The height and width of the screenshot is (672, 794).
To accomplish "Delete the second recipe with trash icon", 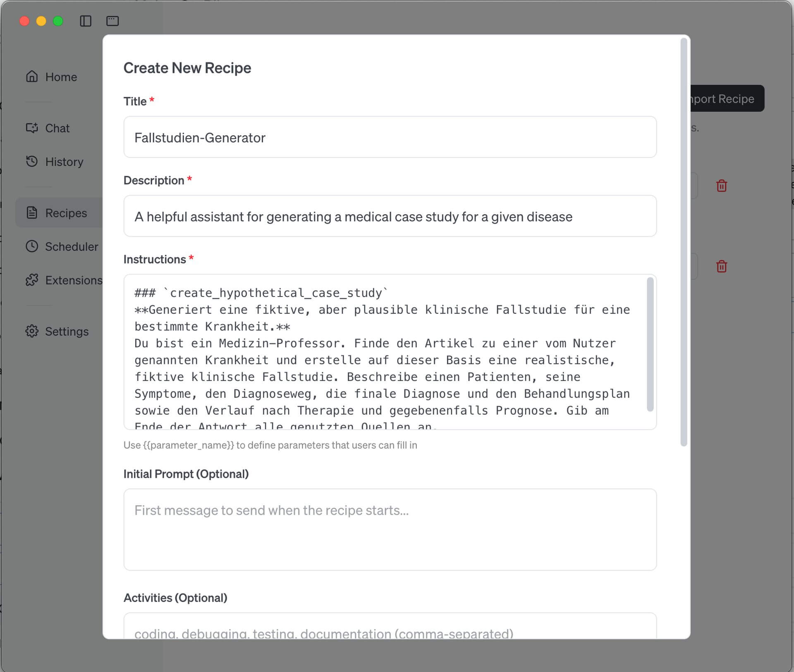I will [x=722, y=266].
